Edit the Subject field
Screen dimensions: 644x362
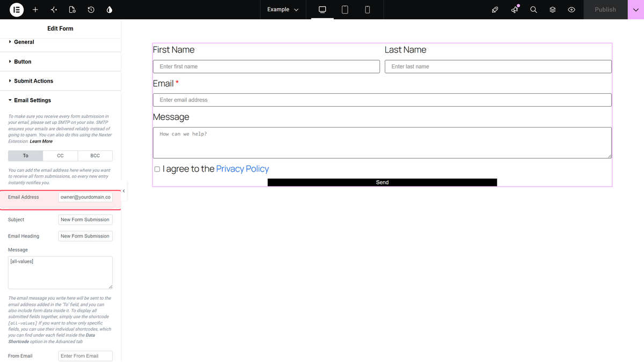[x=85, y=219]
